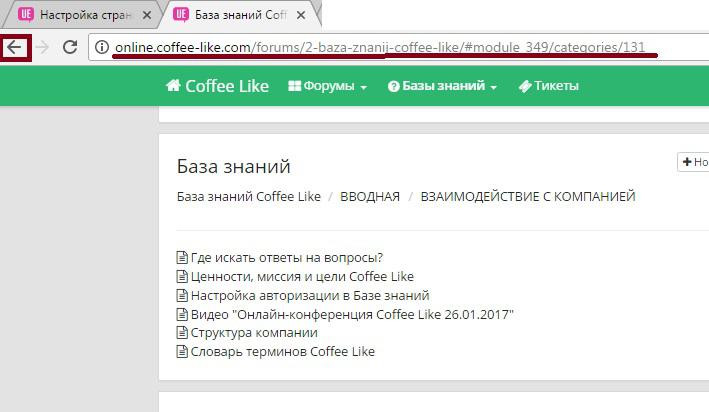Image resolution: width=709 pixels, height=412 pixels.
Task: Click the grid icon beside Форумы
Action: coord(294,85)
